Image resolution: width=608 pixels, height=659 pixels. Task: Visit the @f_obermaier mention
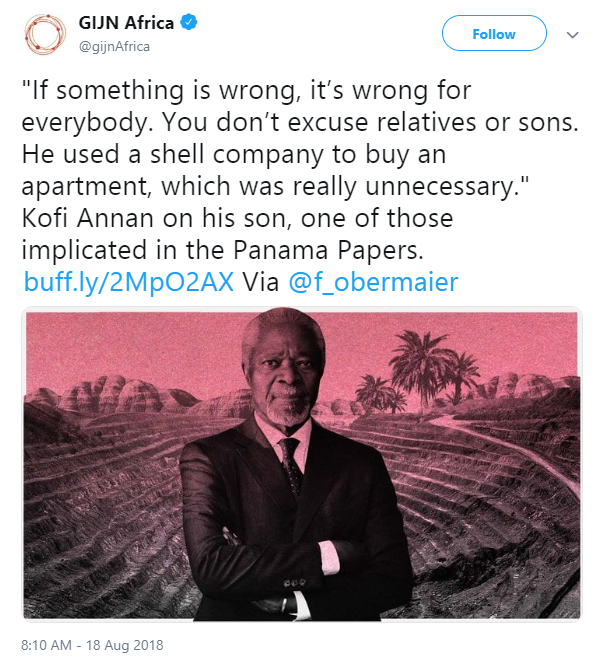pos(373,282)
